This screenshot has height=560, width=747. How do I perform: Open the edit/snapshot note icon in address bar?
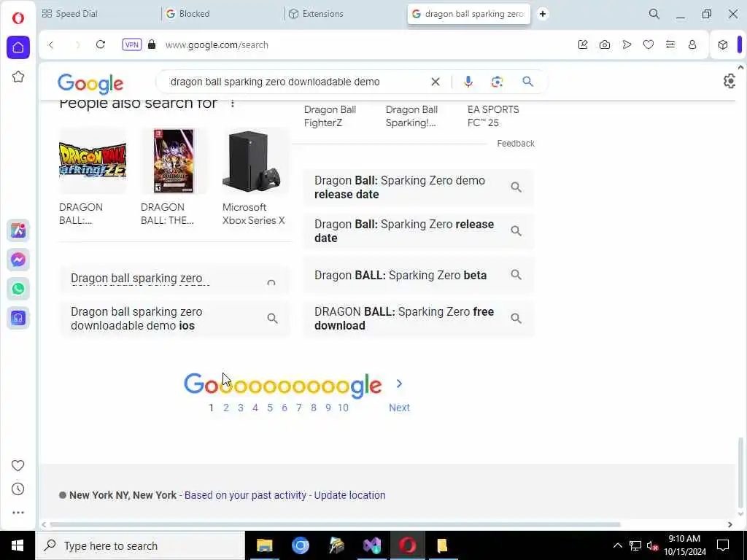click(x=583, y=44)
